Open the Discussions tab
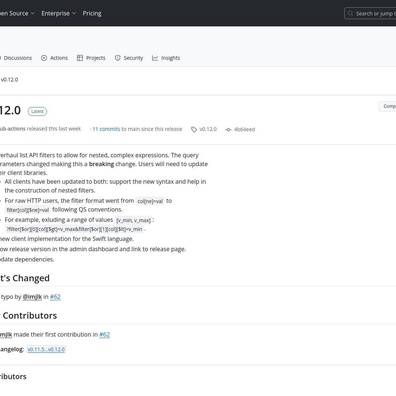 point(17,58)
